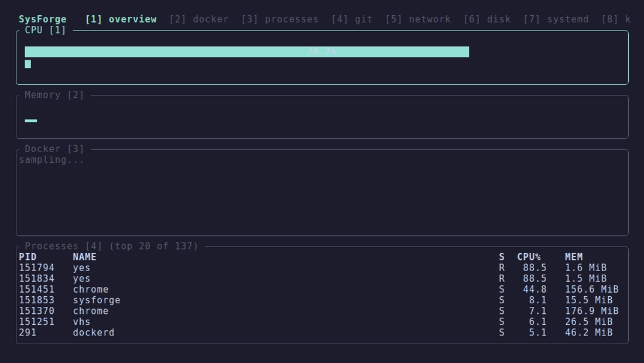Screen dimensions: 644x363
Task: Click the 44.8 CPU% value
Action: pos(535,289)
